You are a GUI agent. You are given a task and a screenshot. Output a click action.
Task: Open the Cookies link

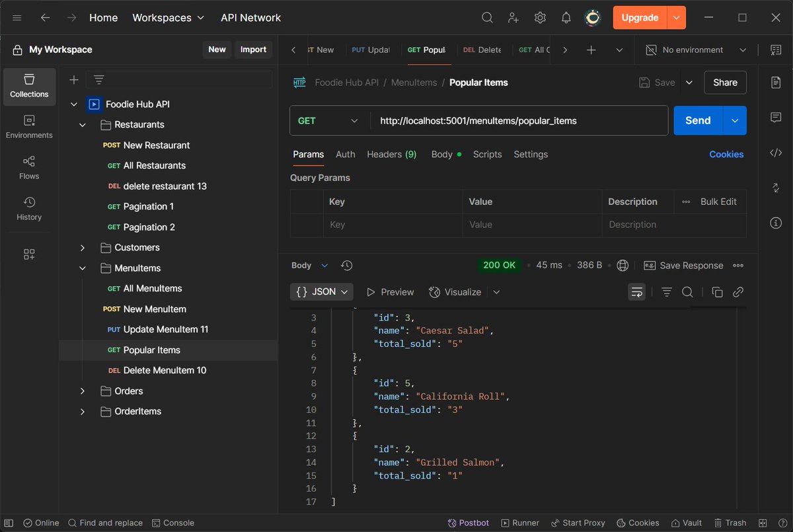pyautogui.click(x=726, y=154)
